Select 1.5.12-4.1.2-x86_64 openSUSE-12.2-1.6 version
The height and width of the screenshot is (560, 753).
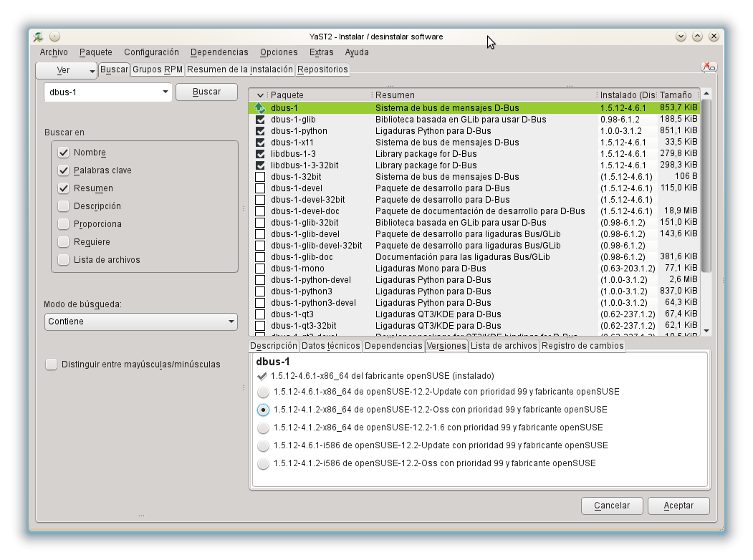pos(263,428)
